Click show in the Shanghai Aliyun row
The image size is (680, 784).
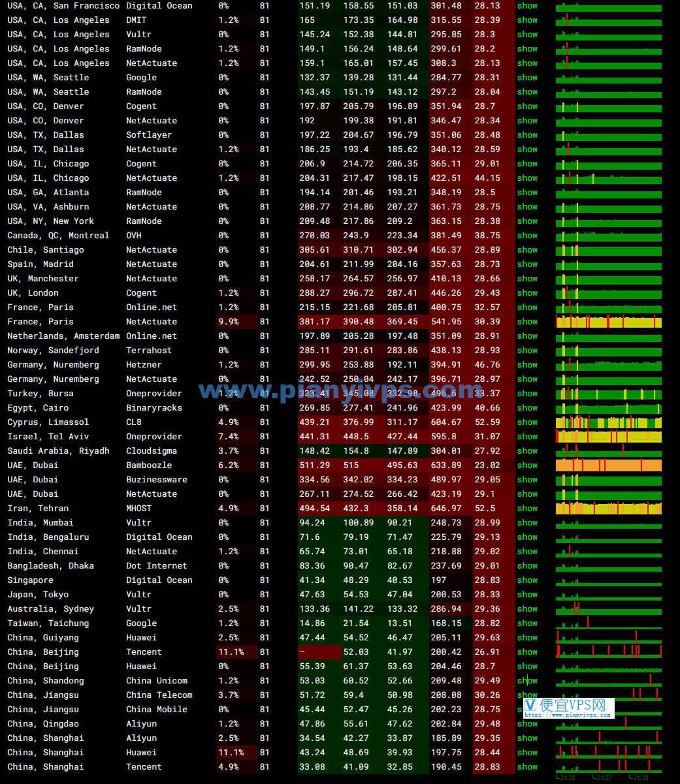coord(527,738)
